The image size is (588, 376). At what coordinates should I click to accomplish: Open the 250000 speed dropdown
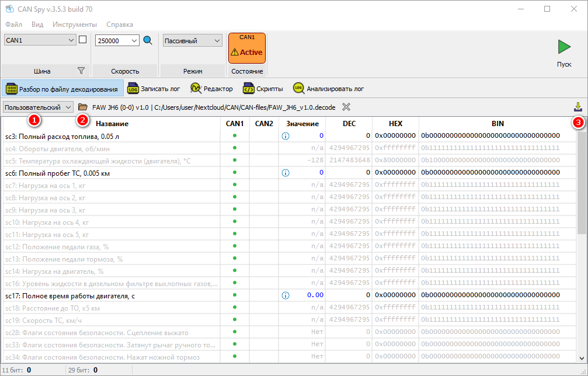click(117, 40)
